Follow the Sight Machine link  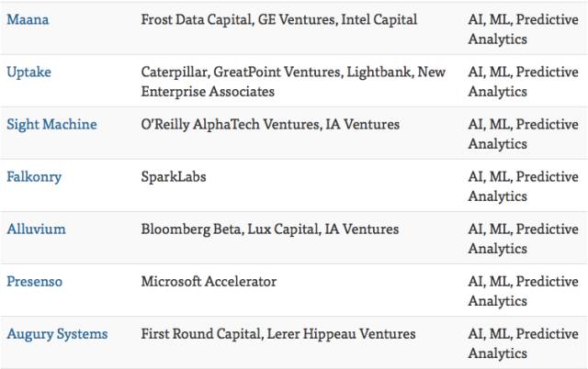[51, 124]
